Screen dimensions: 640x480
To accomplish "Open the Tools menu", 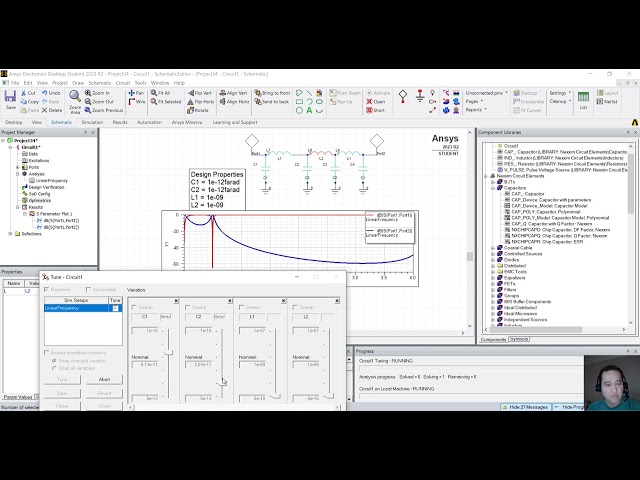I will coord(140,83).
